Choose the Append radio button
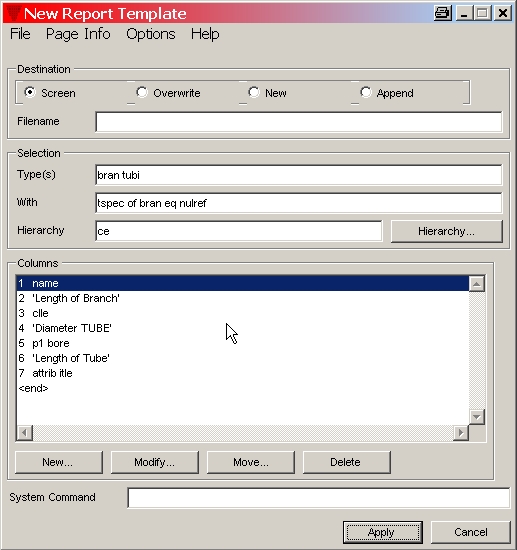517x550 pixels. tap(366, 93)
